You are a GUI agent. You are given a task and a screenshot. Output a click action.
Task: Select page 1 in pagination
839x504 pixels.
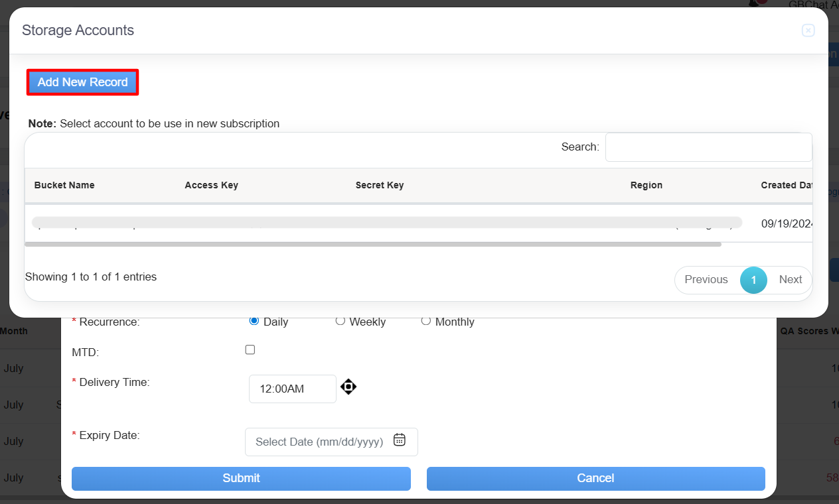point(753,280)
